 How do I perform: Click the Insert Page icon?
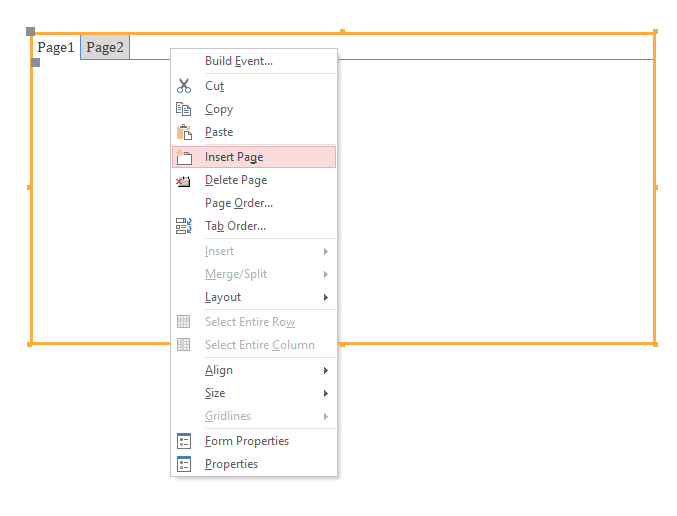[184, 157]
